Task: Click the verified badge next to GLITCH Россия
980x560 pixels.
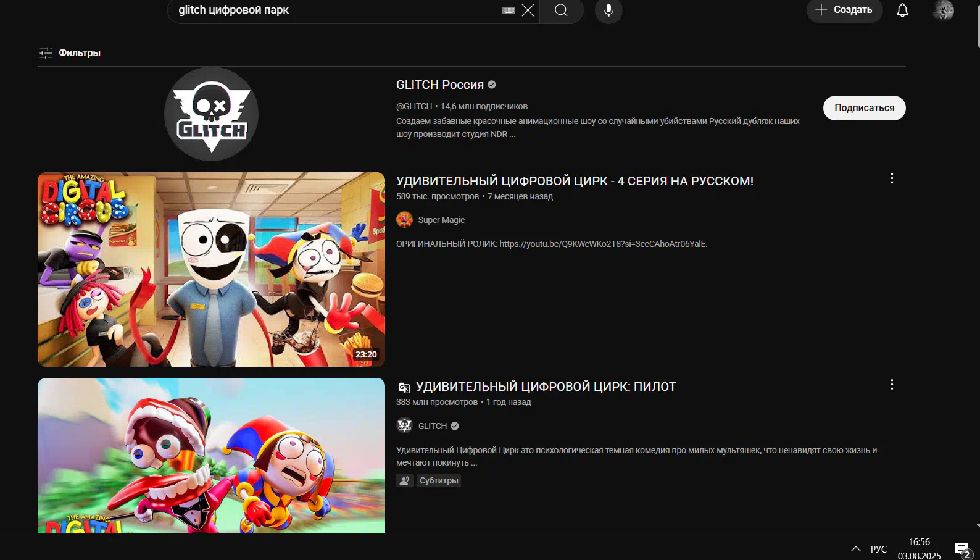Action: (492, 85)
